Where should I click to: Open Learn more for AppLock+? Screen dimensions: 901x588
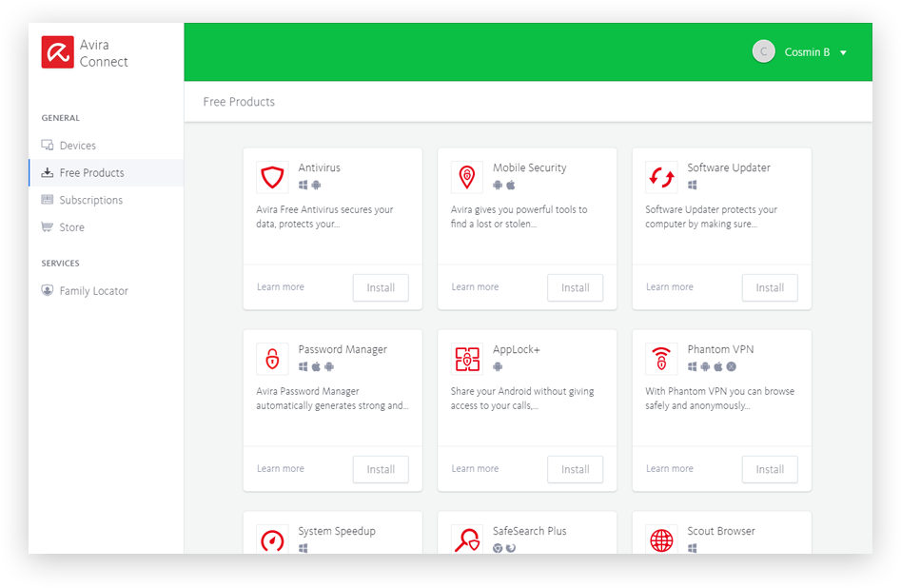pos(475,468)
